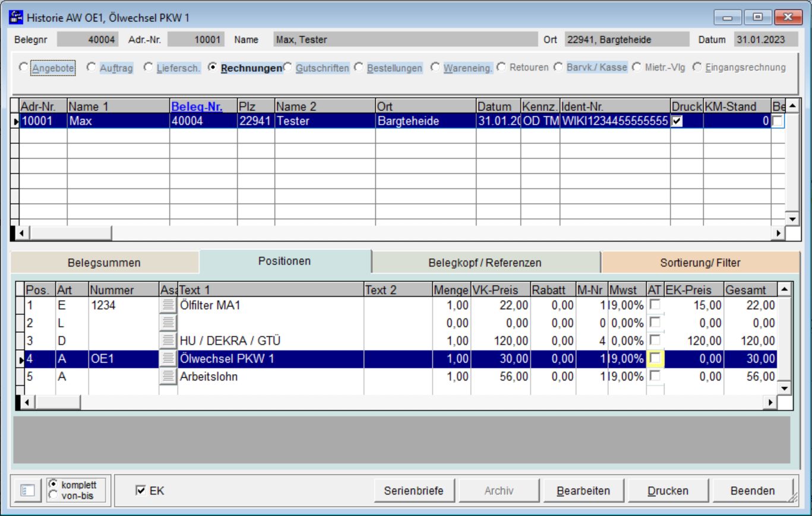Image resolution: width=812 pixels, height=516 pixels.
Task: Tick the AT checkbox for Arbeitslohn position
Action: [x=655, y=376]
